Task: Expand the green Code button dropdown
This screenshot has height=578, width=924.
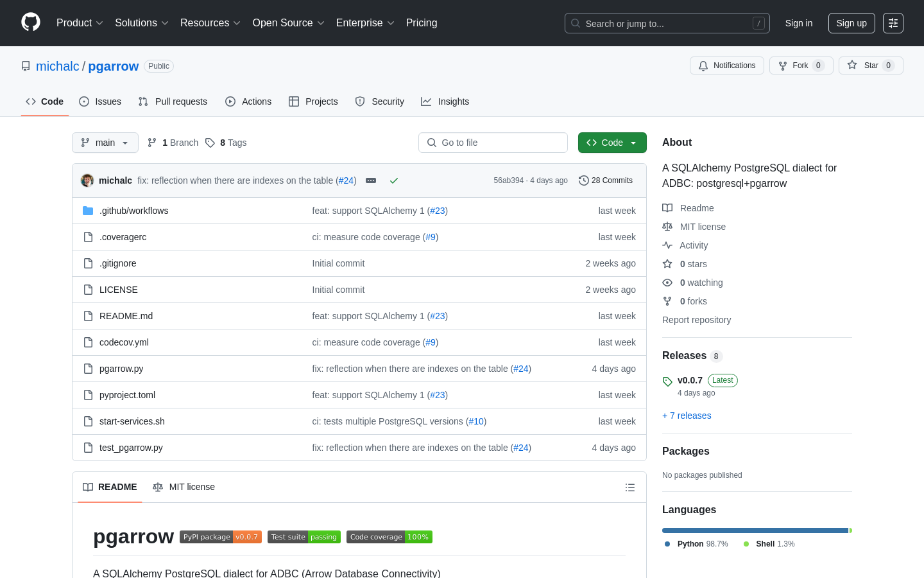Action: (612, 143)
